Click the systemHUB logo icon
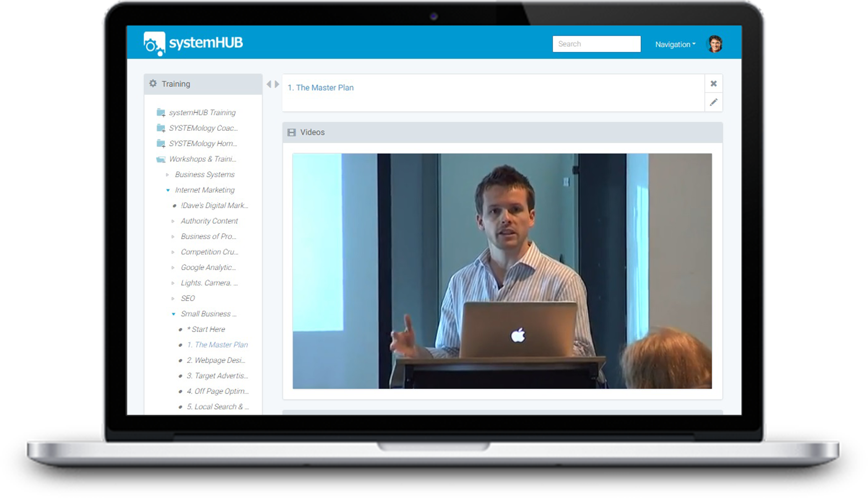This screenshot has height=498, width=868. (x=154, y=44)
